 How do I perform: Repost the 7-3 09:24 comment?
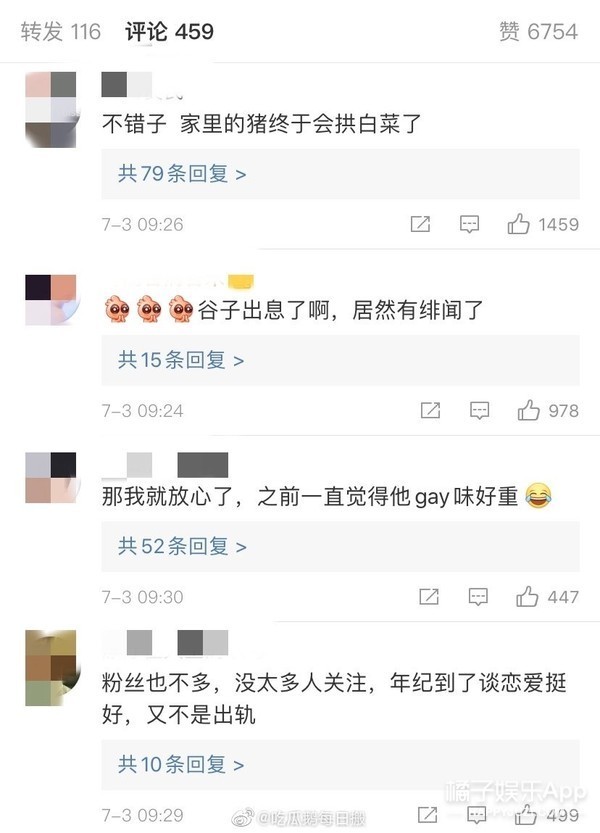pos(430,410)
